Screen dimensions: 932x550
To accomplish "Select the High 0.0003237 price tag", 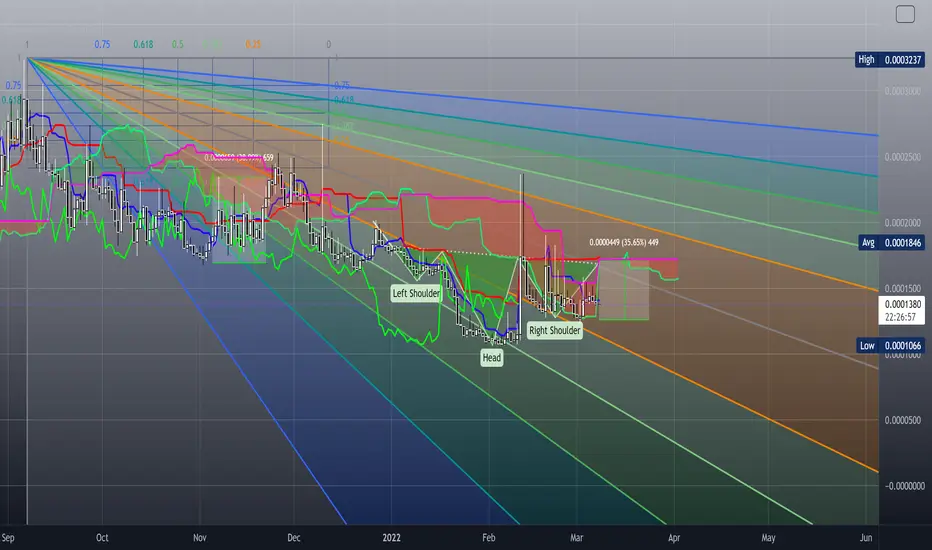I will coord(889,59).
